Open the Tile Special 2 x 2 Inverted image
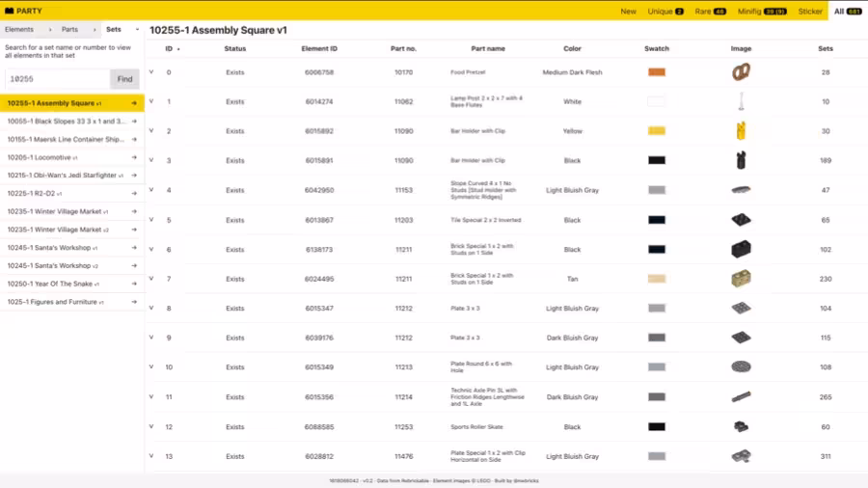Image resolution: width=868 pixels, height=488 pixels. pos(741,220)
